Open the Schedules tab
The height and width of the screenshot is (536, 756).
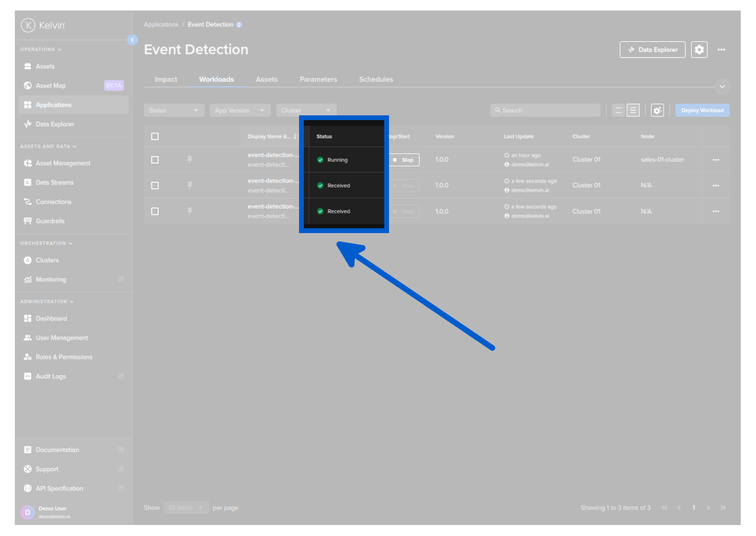(376, 79)
